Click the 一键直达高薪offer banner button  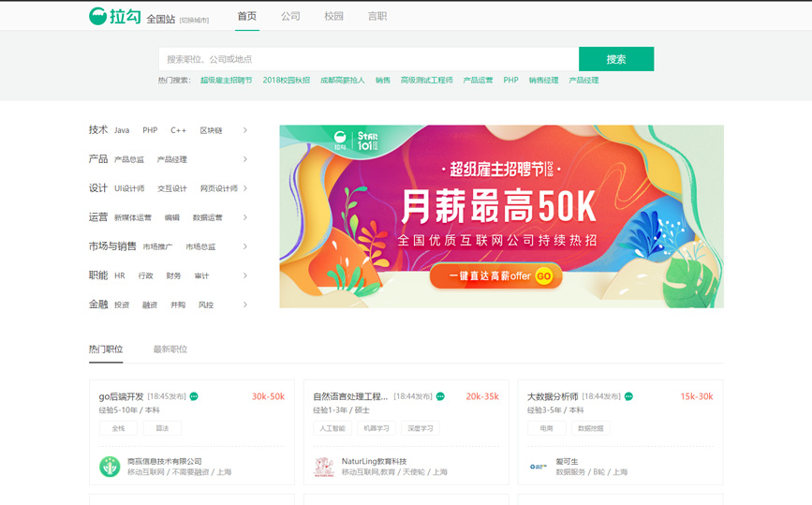496,276
